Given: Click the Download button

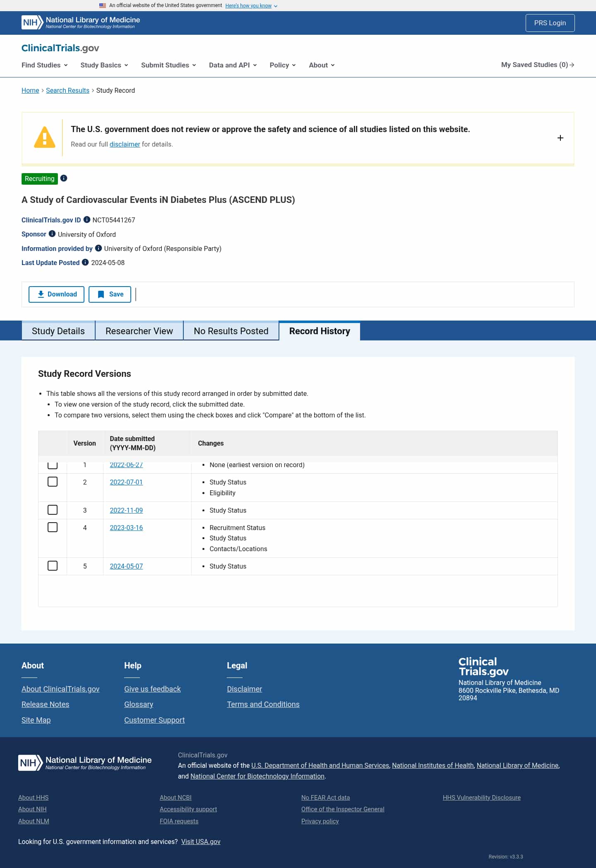Looking at the screenshot, I should (x=57, y=294).
